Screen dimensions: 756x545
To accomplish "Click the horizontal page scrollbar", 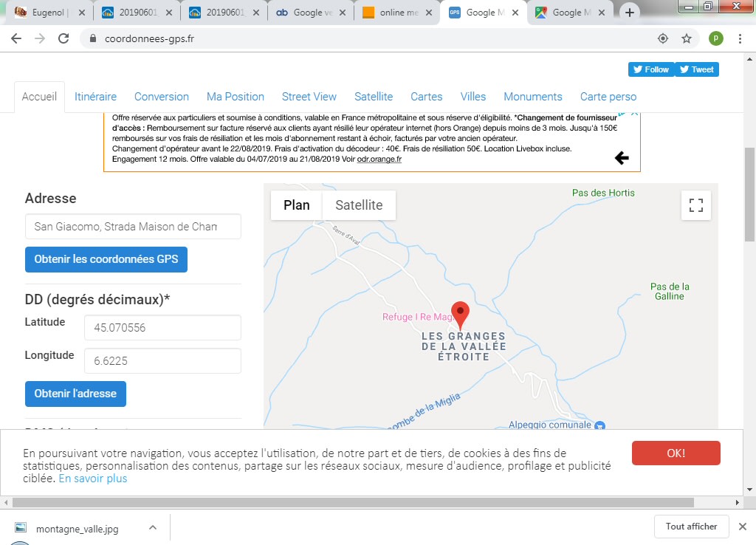I will click(353, 503).
